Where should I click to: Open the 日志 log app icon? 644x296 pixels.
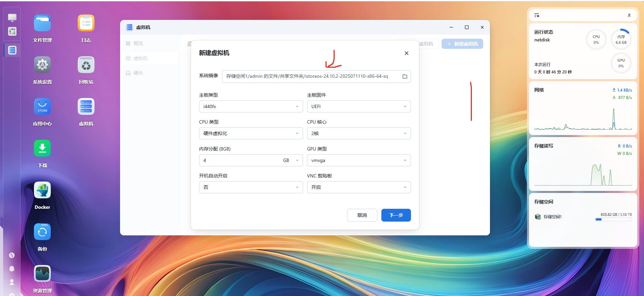[x=86, y=24]
